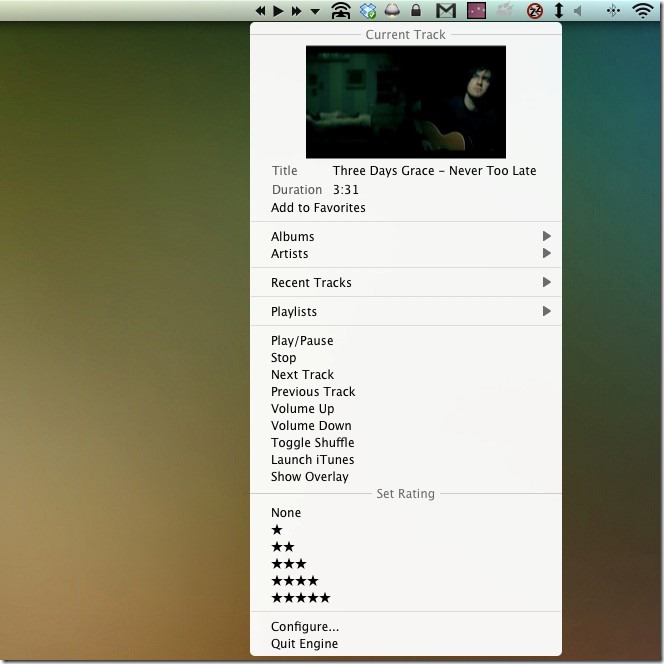Choose Show Overlay

405,477
